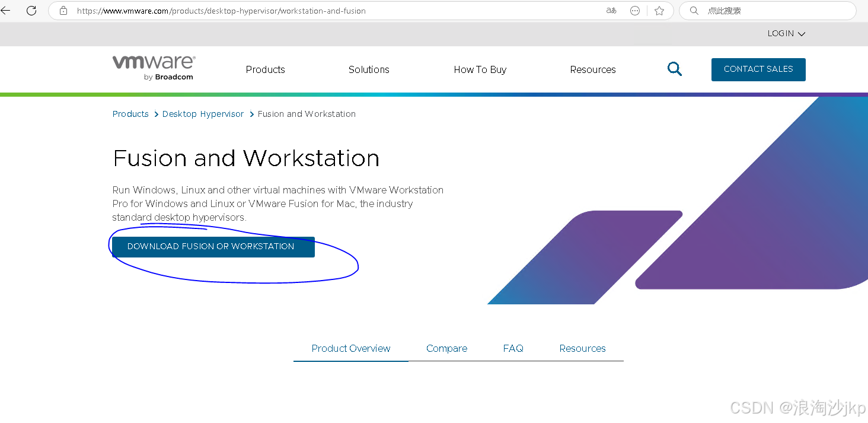
Task: Follow the Products breadcrumb link
Action: click(x=130, y=114)
